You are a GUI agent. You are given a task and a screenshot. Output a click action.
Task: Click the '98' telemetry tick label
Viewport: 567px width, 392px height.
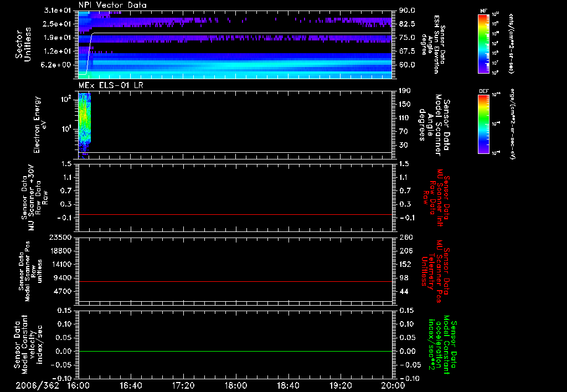[x=404, y=278]
